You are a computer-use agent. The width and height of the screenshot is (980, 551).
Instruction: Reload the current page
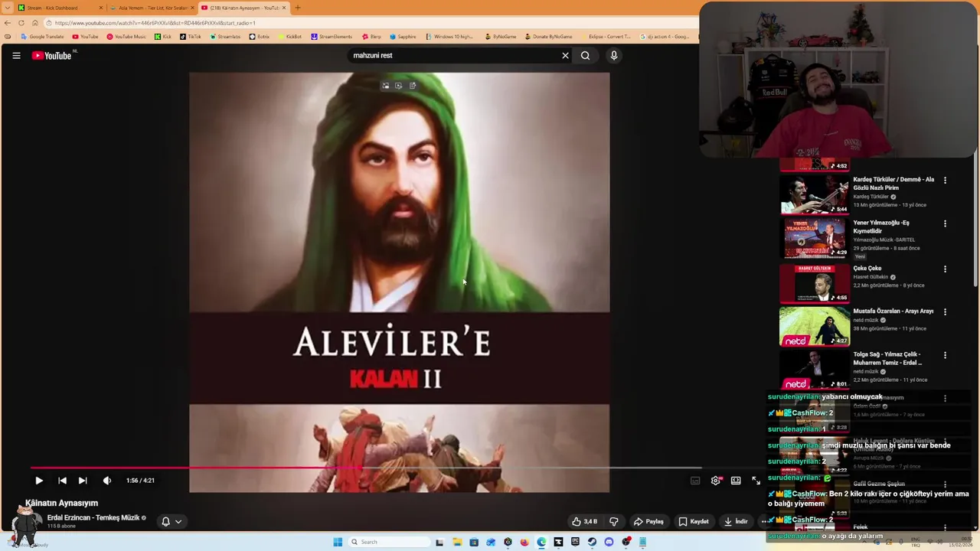(21, 23)
